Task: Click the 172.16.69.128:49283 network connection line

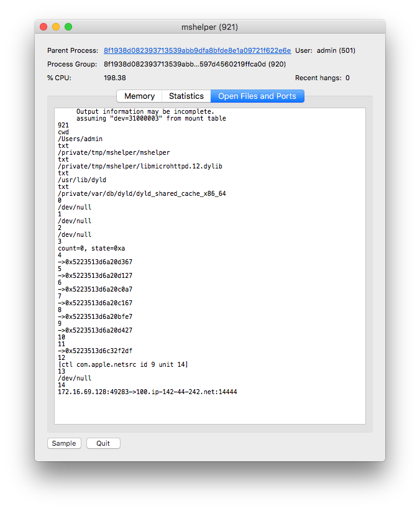Action: click(x=147, y=392)
